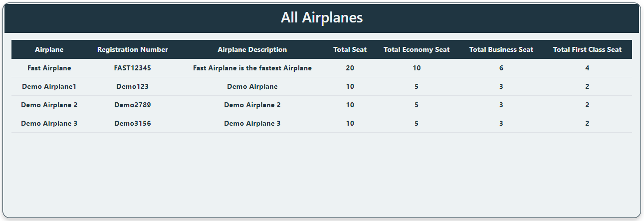Click registration number Demo3156
Viewport: 644px width, 221px height.
pos(133,123)
